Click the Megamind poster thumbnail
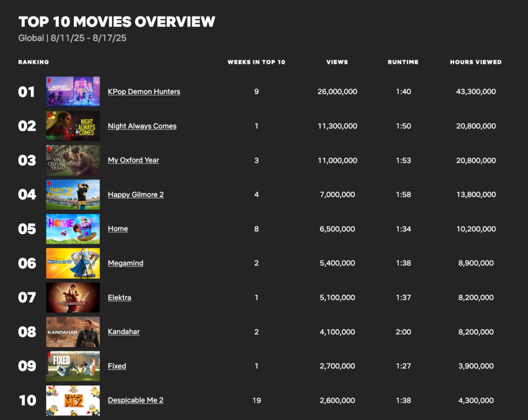This screenshot has height=420, width=528. (x=73, y=263)
